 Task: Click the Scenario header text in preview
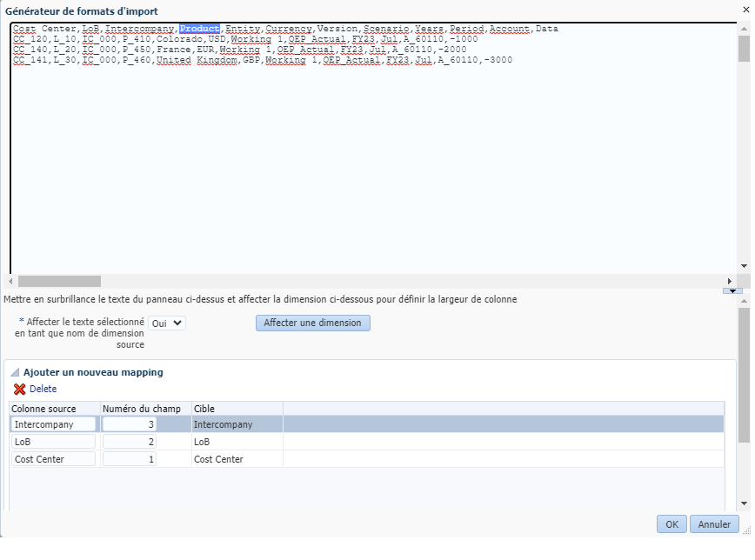pyautogui.click(x=386, y=29)
